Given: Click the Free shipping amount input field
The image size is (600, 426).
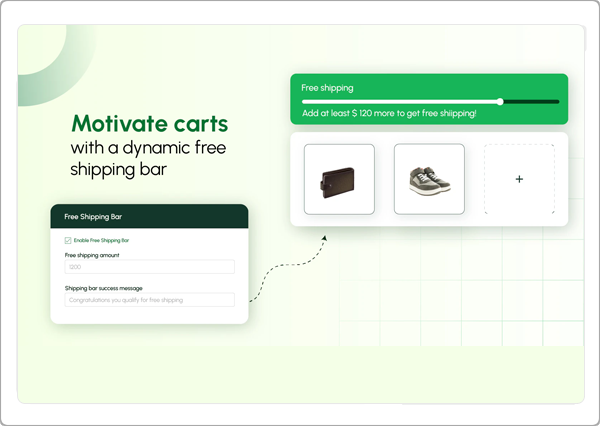Looking at the screenshot, I should point(149,267).
